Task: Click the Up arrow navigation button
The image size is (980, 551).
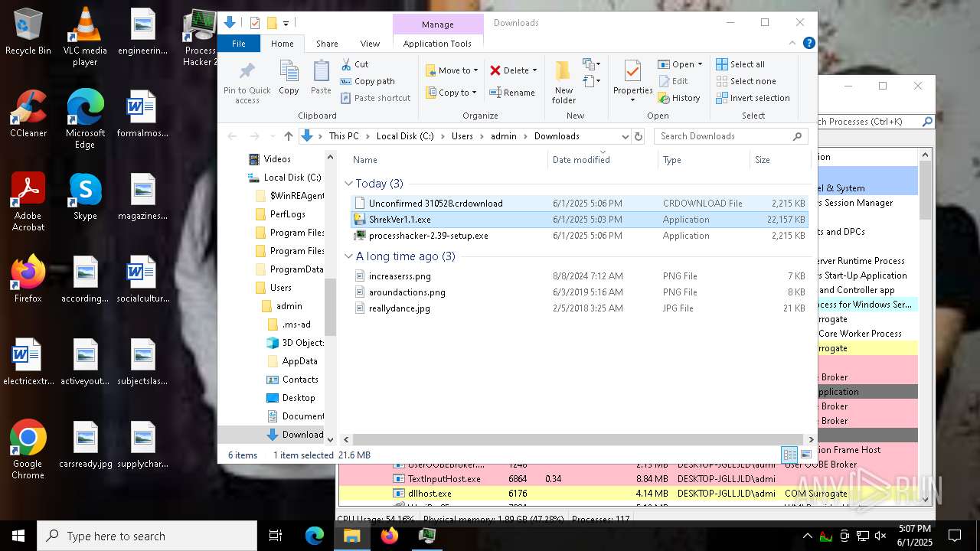Action: [288, 136]
